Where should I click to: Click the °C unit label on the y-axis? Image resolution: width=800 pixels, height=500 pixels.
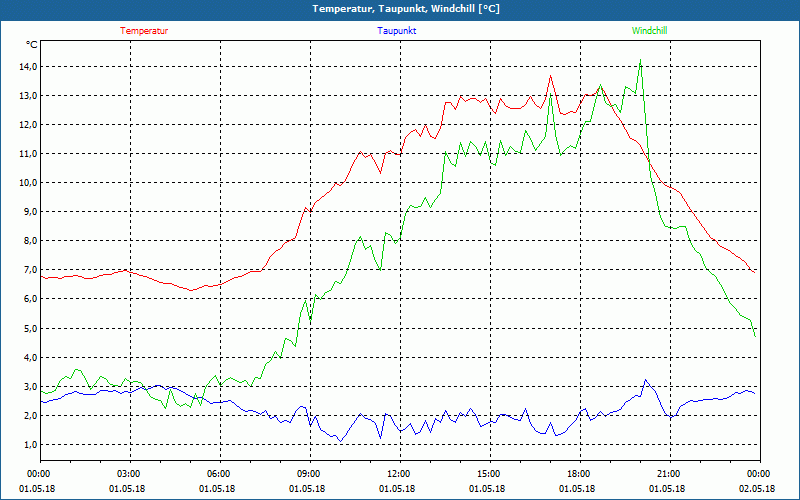pos(31,45)
